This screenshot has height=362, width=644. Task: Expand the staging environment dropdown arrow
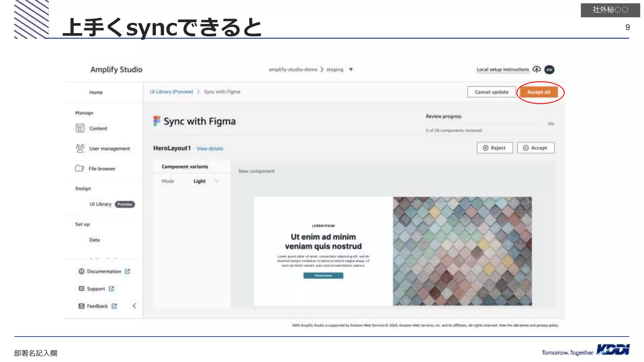351,69
